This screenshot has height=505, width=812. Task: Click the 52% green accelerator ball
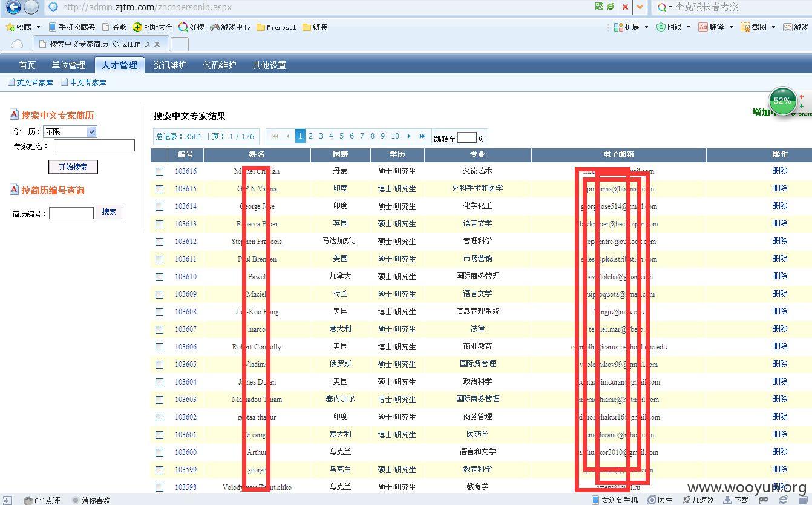click(x=782, y=101)
